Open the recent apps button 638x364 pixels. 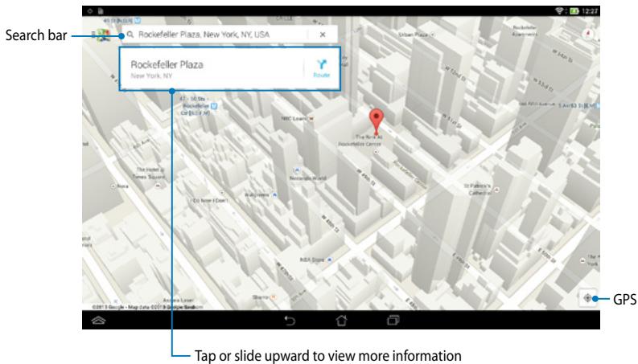click(x=393, y=321)
